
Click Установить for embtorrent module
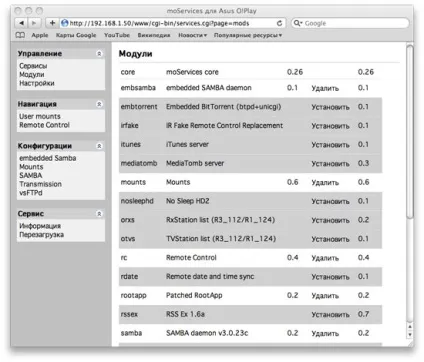pos(330,107)
